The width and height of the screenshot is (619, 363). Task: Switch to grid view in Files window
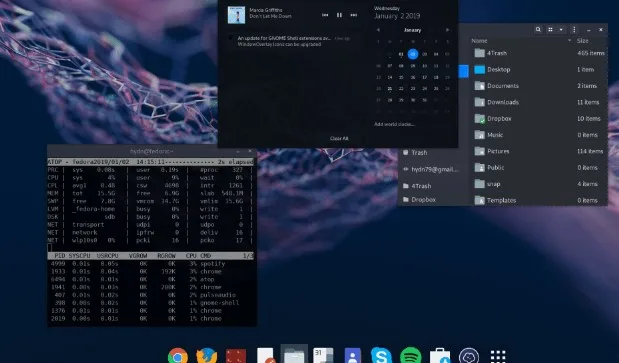click(x=550, y=30)
